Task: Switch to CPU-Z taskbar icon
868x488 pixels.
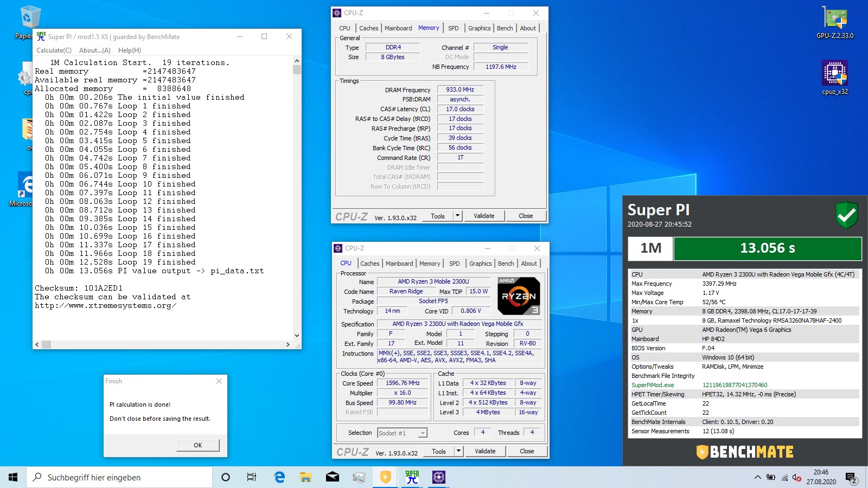Action: 438,477
